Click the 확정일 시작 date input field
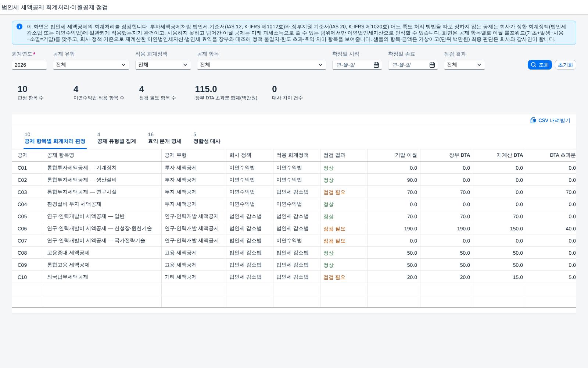This screenshot has height=368, width=588. point(353,65)
